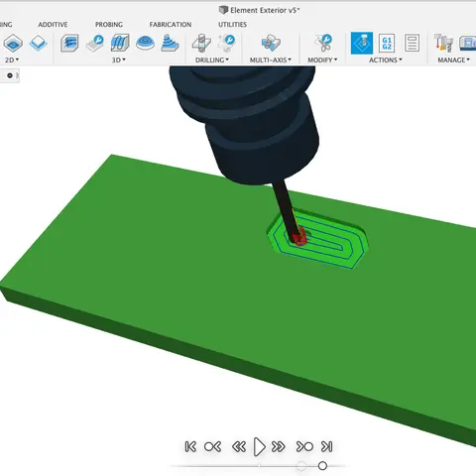Expand the ACTIONS dropdown menu
This screenshot has width=476, height=476.
pyautogui.click(x=386, y=59)
